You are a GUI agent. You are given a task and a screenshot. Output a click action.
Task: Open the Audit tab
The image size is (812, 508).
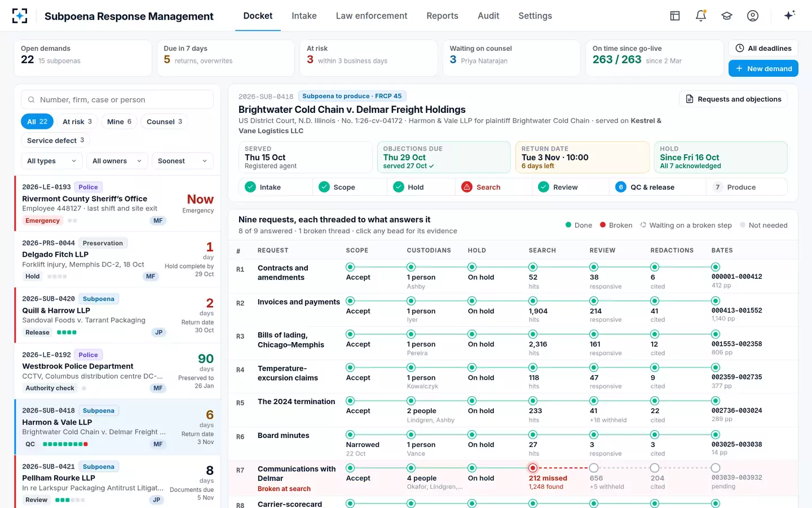pyautogui.click(x=488, y=16)
